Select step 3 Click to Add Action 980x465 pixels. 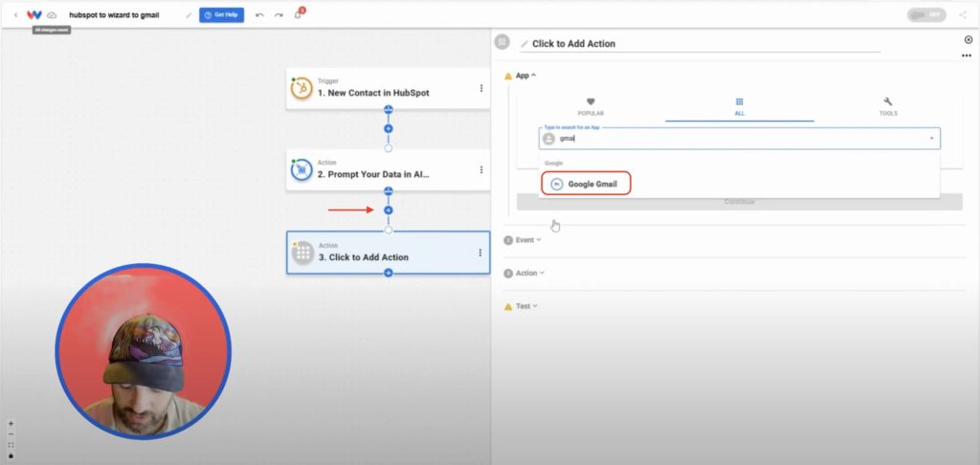tap(389, 253)
